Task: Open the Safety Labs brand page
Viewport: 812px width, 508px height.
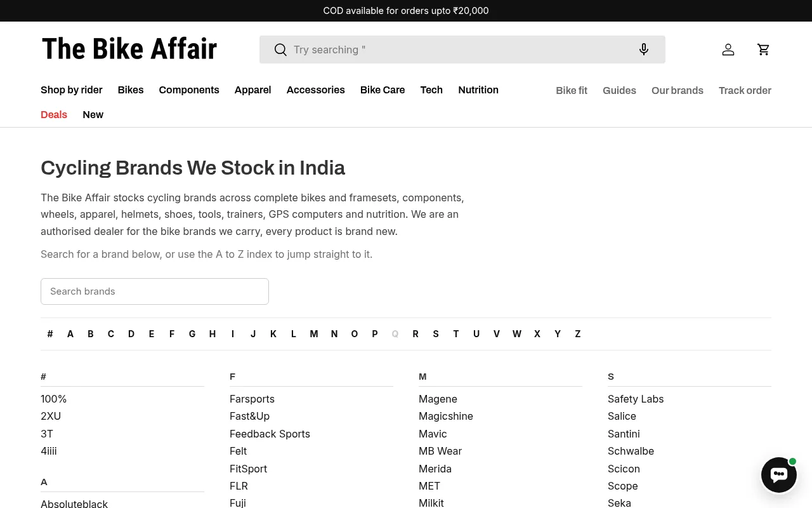Action: pyautogui.click(x=636, y=399)
